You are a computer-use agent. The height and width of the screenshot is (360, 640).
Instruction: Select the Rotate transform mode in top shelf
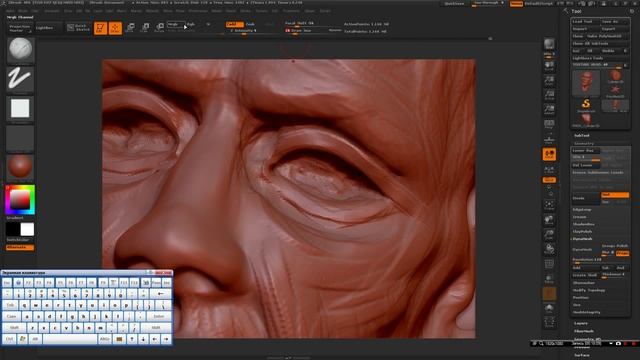(160, 28)
